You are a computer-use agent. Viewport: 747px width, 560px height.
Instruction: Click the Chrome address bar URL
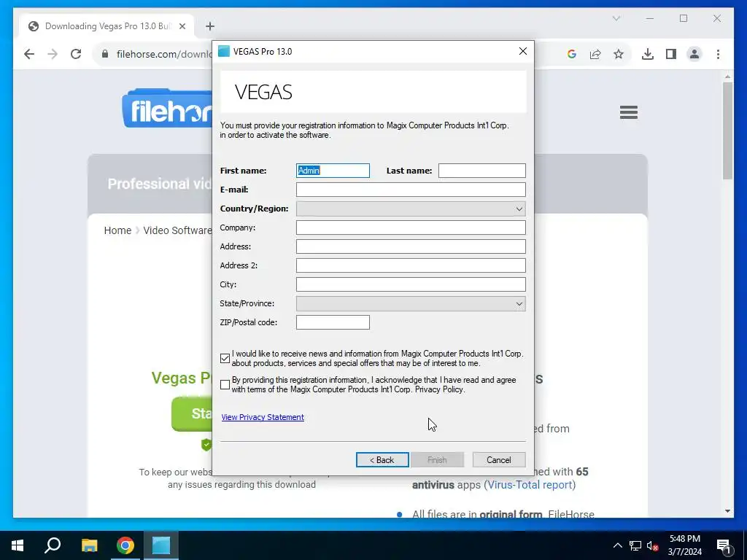(164, 54)
